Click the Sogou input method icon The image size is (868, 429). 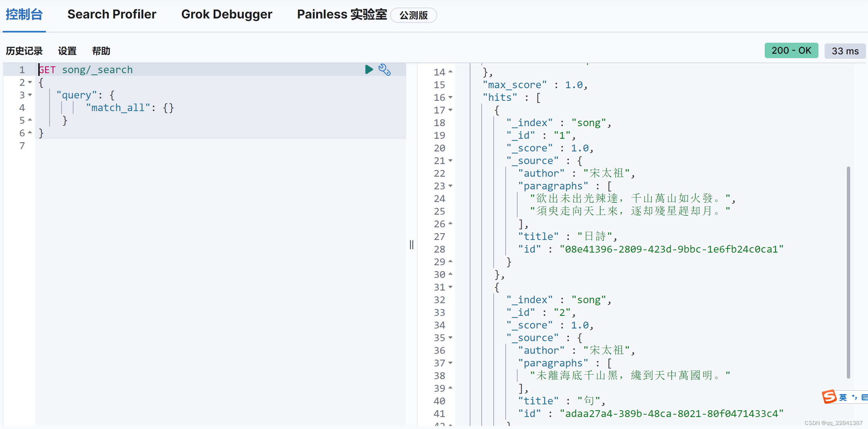tap(829, 397)
